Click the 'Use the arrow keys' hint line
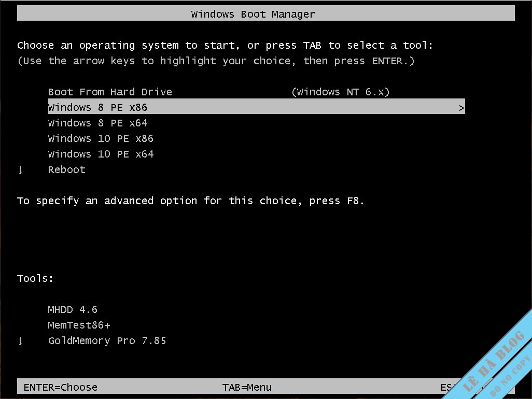Image resolution: width=532 pixels, height=399 pixels. tap(216, 61)
